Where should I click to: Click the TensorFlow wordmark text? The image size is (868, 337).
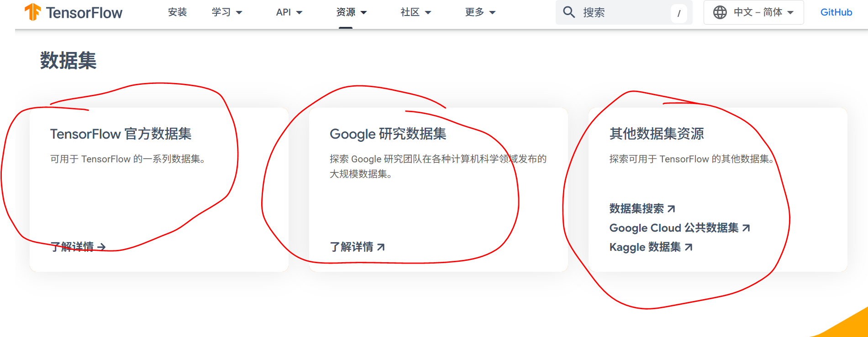84,13
